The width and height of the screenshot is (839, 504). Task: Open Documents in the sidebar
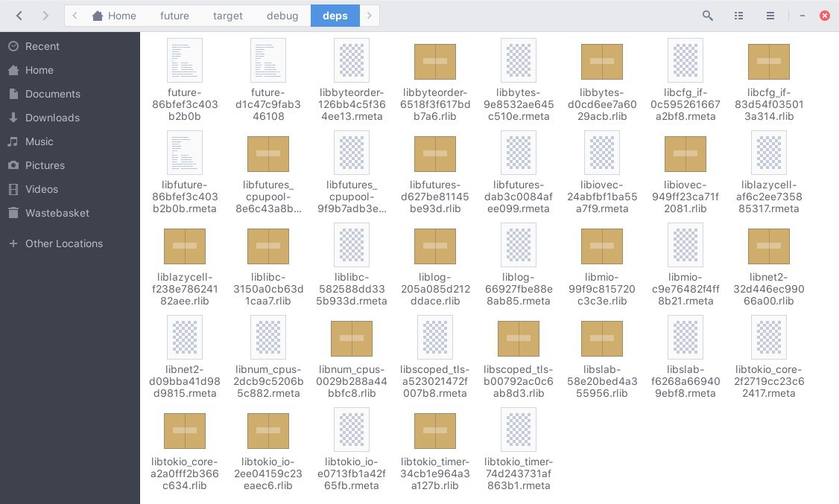tap(70, 94)
